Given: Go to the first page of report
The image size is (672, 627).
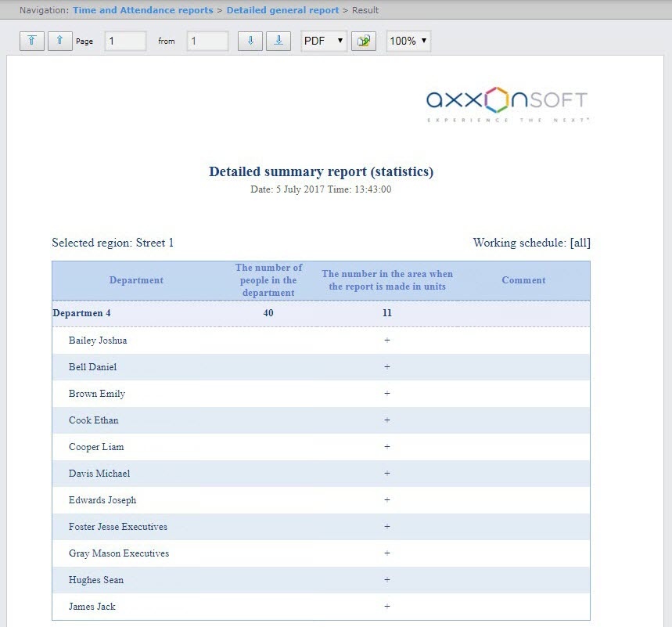Looking at the screenshot, I should [31, 41].
